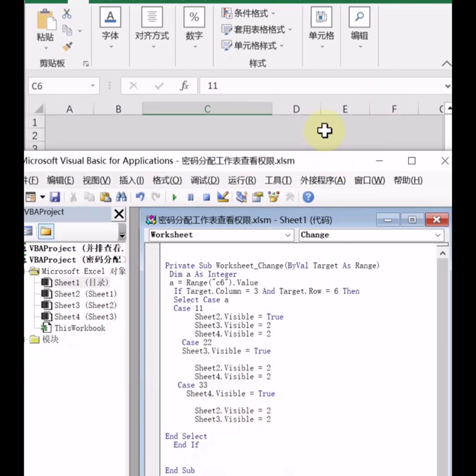The image size is (476, 476).
Task: Toggle Folders view in Project Explorer
Action: [x=46, y=232]
